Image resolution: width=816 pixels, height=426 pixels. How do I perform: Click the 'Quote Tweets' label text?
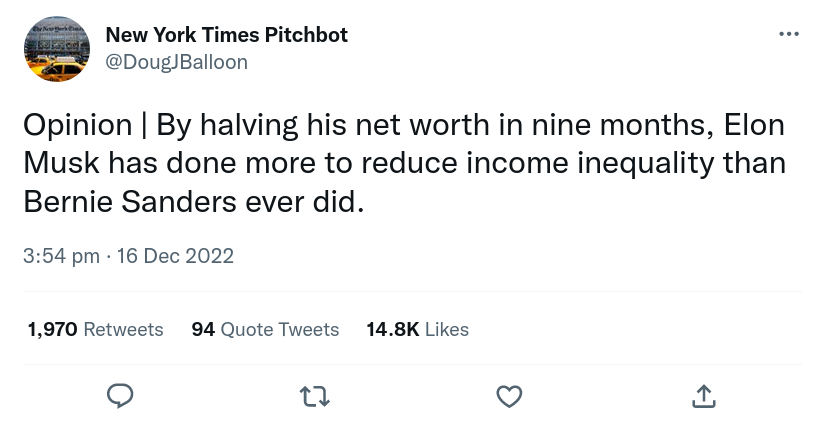[279, 329]
